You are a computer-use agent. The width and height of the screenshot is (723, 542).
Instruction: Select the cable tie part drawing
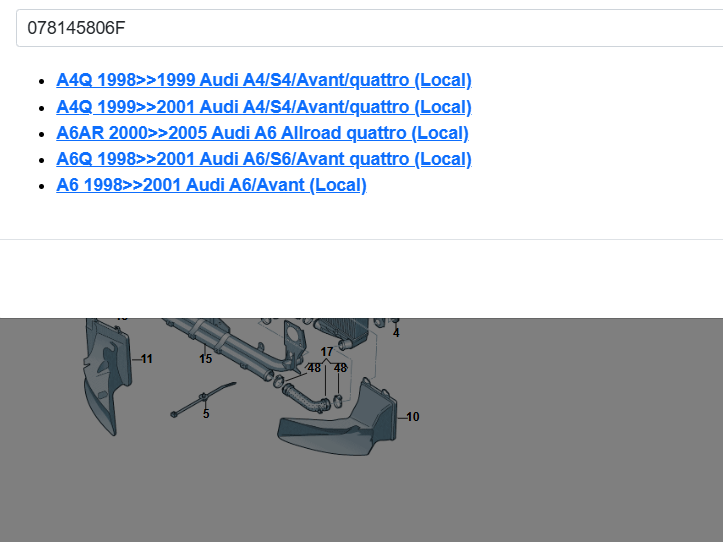200,398
